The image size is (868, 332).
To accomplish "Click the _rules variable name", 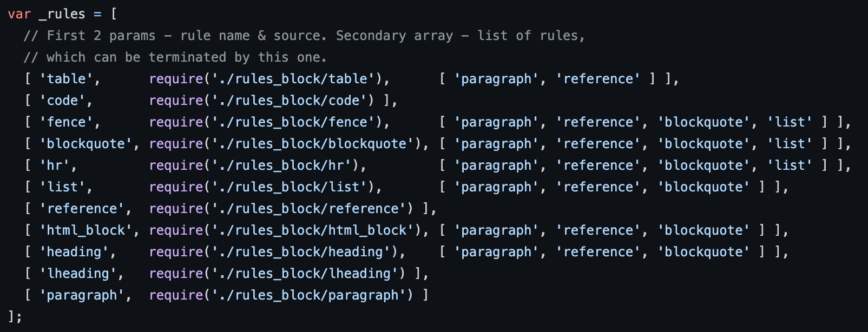I will [x=62, y=14].
